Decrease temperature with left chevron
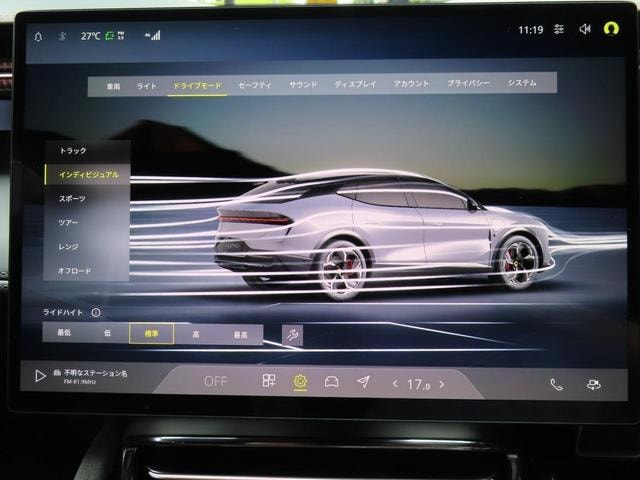 (395, 384)
